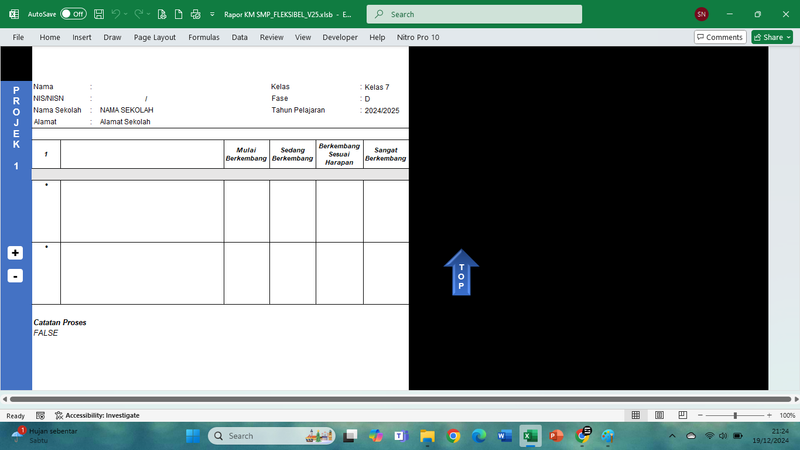Click the macro recording status bar icon
The image size is (800, 450).
point(40,415)
